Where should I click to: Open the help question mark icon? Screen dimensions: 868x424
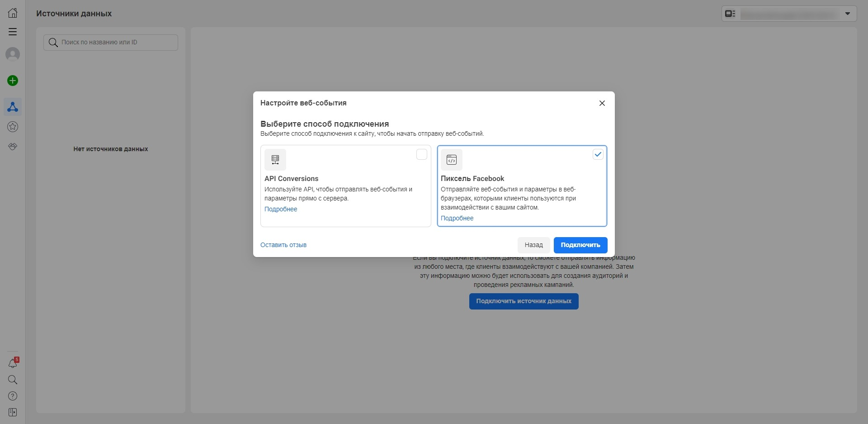13,396
